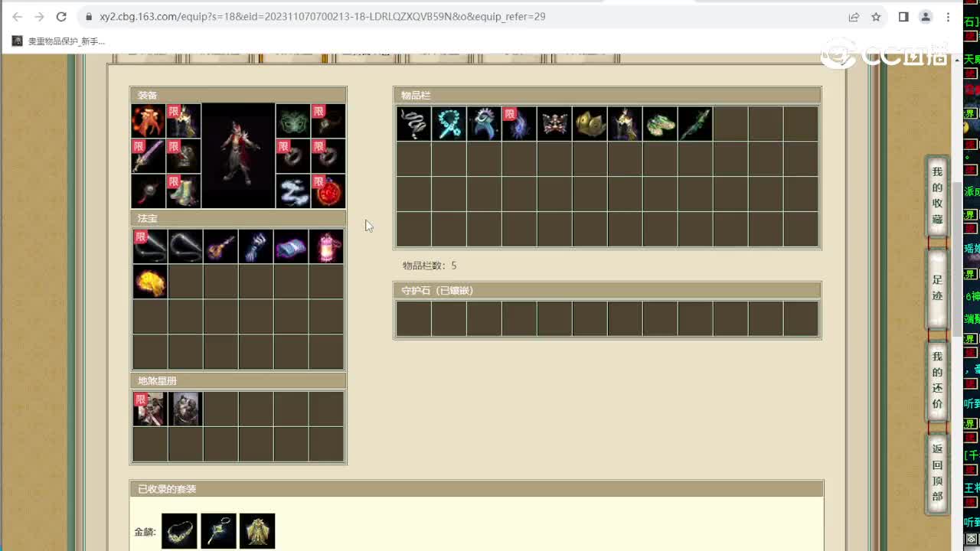This screenshot has height=551, width=980.
Task: Select the green mask equipment slot
Action: (293, 122)
